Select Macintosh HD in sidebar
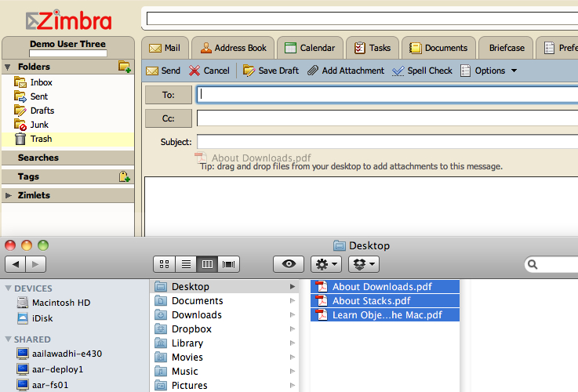Image resolution: width=578 pixels, height=392 pixels. pos(54,303)
